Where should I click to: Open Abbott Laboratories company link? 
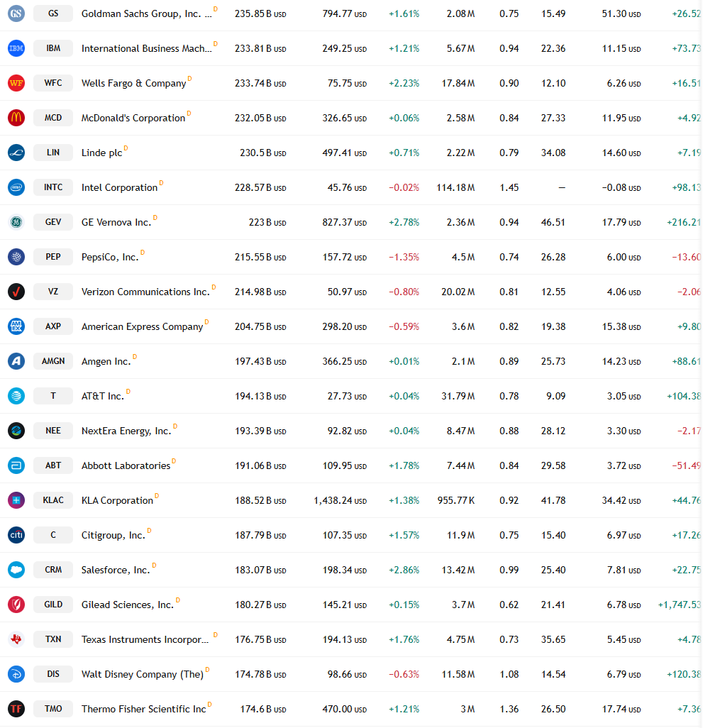pyautogui.click(x=126, y=466)
